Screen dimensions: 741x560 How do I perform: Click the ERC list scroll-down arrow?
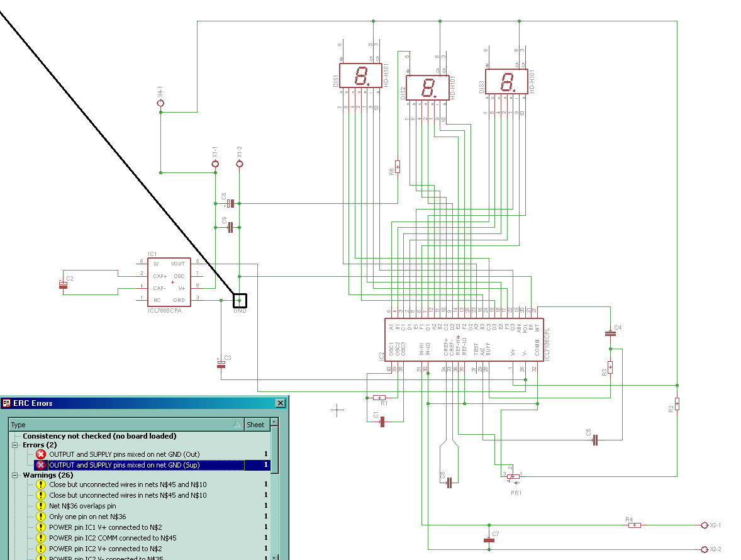tap(274, 557)
